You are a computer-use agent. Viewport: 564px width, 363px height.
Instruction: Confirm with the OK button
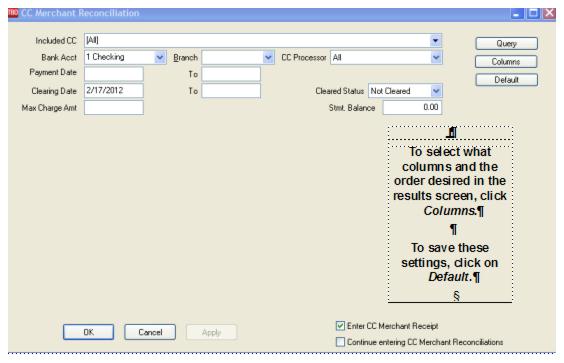pos(88,332)
